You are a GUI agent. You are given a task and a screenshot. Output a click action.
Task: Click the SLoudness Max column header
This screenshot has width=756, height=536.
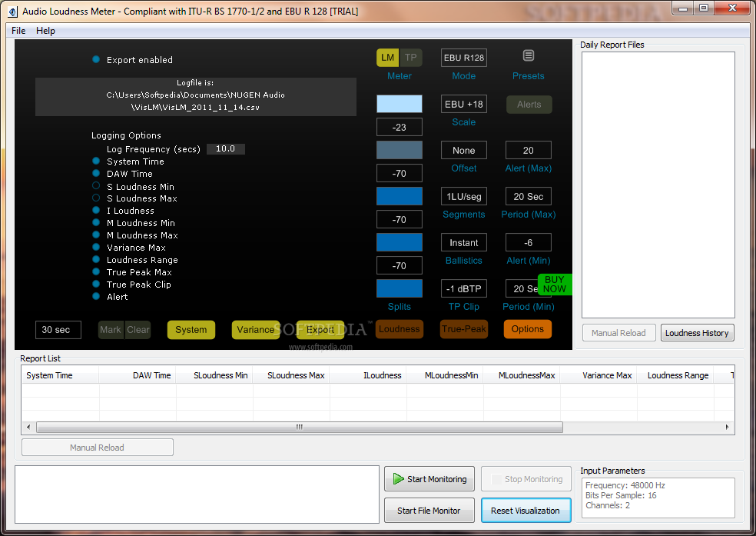(x=290, y=375)
